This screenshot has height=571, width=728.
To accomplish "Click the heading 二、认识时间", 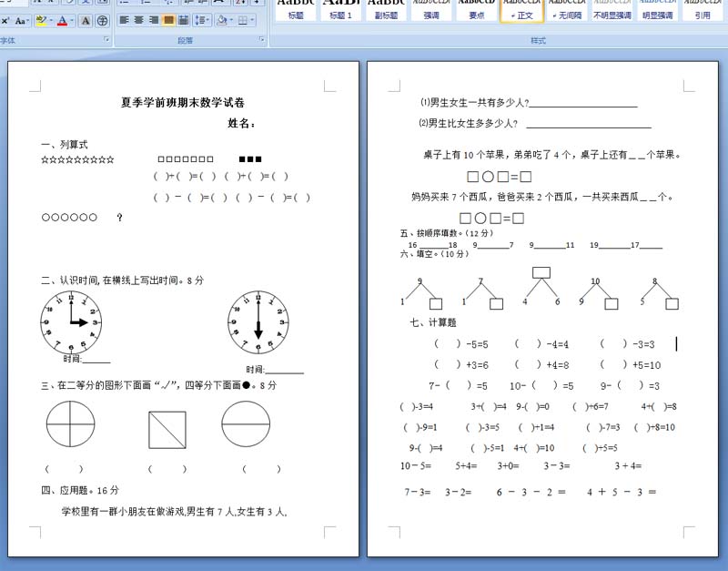I will tap(122, 280).
